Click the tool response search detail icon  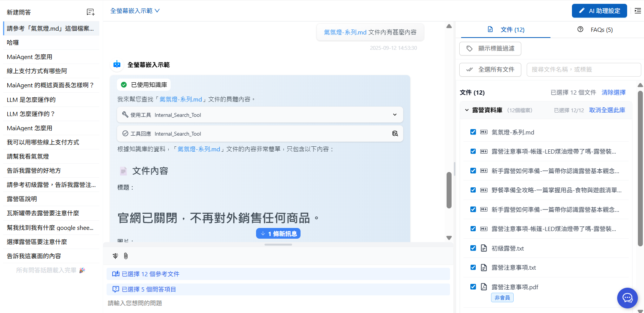coord(395,134)
